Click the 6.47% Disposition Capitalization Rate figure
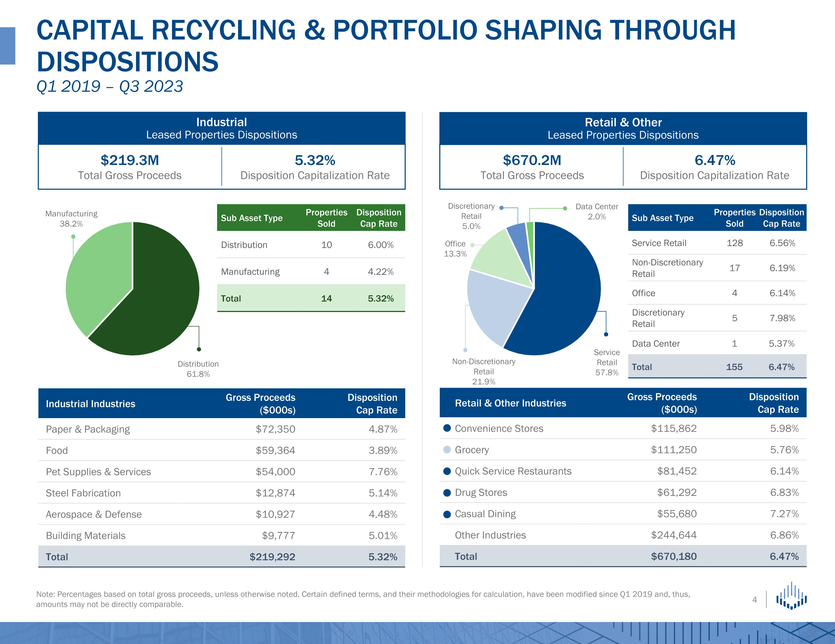The image size is (835, 644). (x=714, y=160)
